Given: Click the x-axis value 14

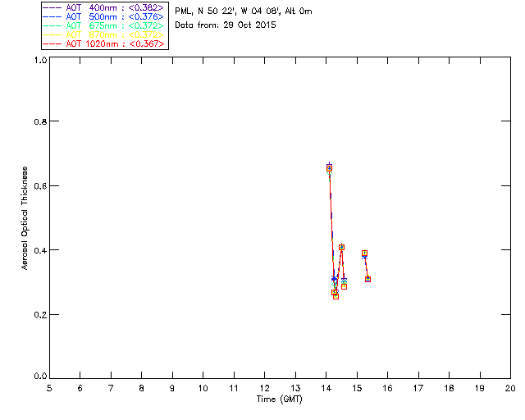Looking at the screenshot, I should (x=326, y=389).
